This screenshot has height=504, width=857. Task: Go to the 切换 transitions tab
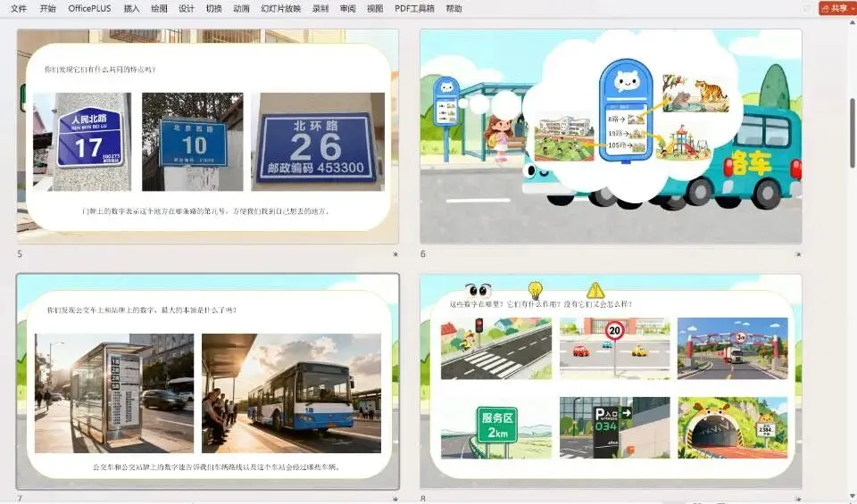coord(213,8)
